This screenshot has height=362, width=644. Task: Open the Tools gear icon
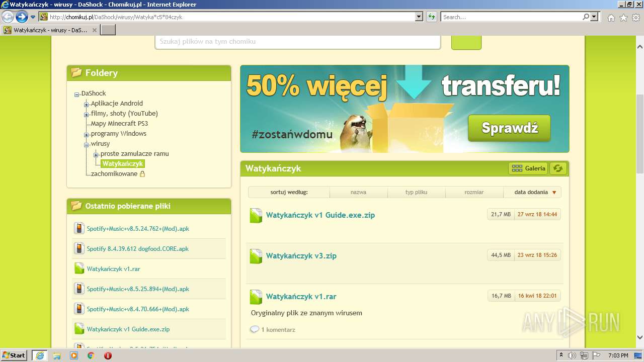(636, 18)
